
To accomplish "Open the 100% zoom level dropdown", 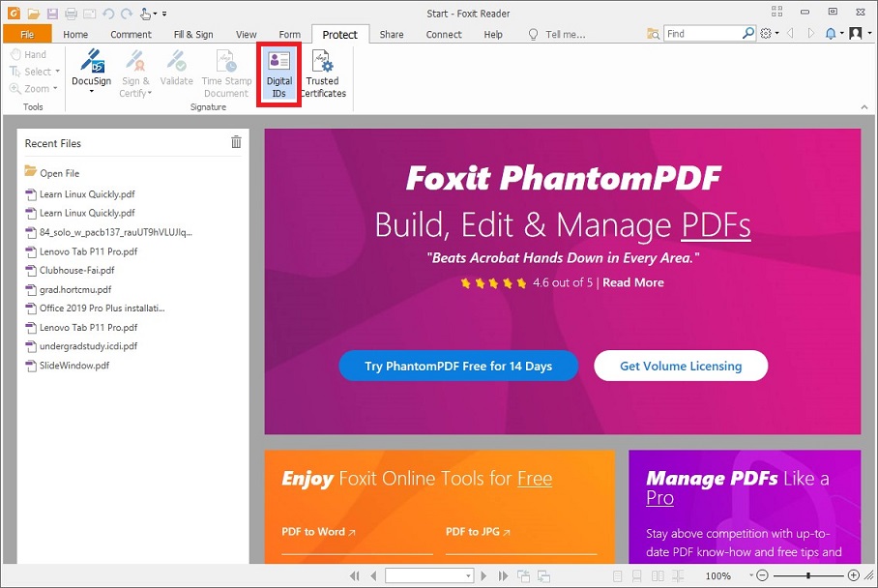I will point(751,575).
